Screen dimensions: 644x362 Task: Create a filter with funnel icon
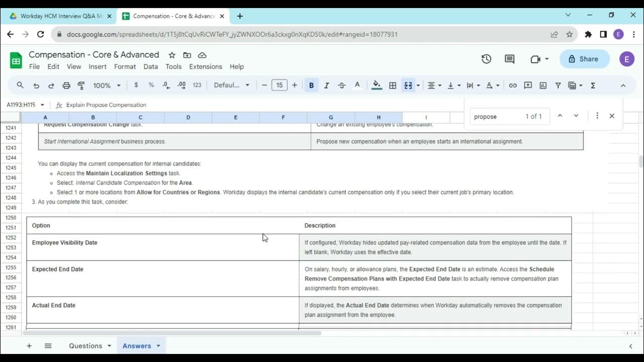[558, 85]
